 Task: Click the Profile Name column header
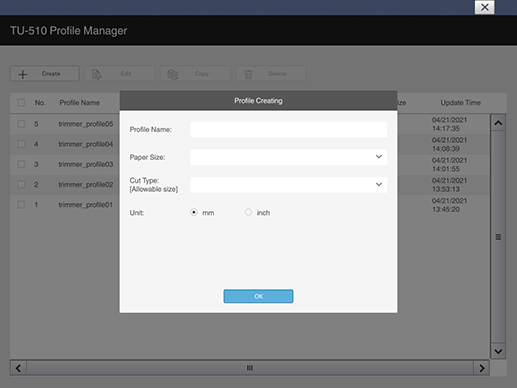point(79,103)
